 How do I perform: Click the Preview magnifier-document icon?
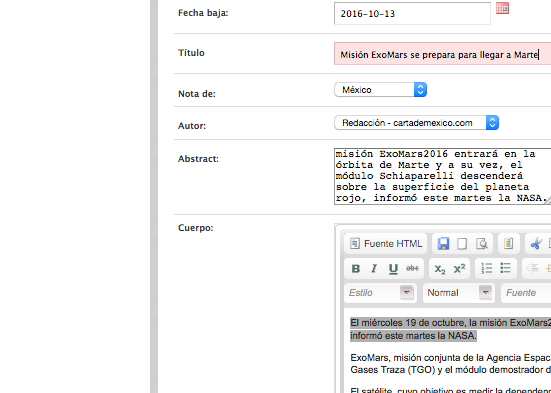click(x=482, y=244)
